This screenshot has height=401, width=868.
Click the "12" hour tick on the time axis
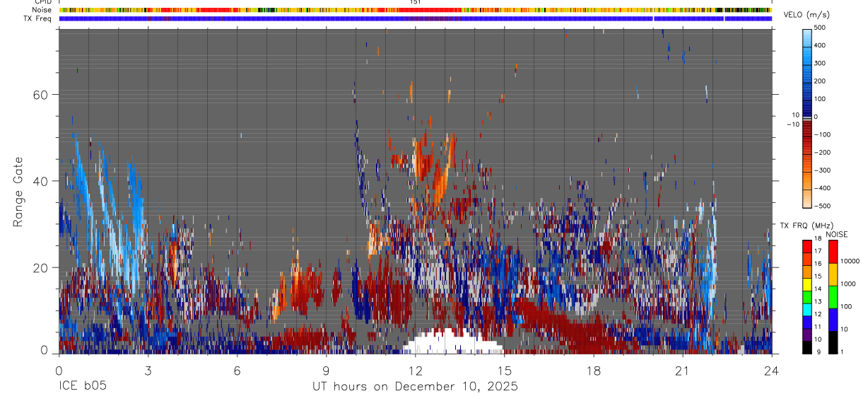[416, 371]
